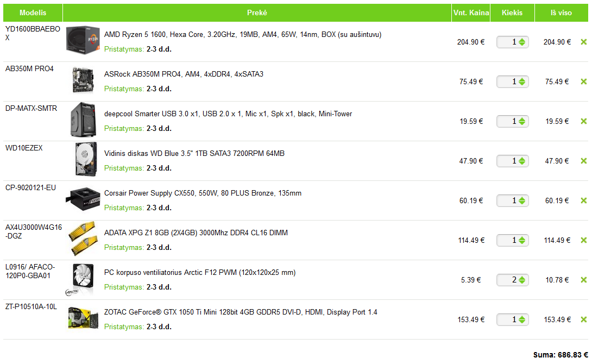Open deepcool Smarter USB 3.0 product link
Image resolution: width=592 pixels, height=364 pixels.
[x=228, y=114]
